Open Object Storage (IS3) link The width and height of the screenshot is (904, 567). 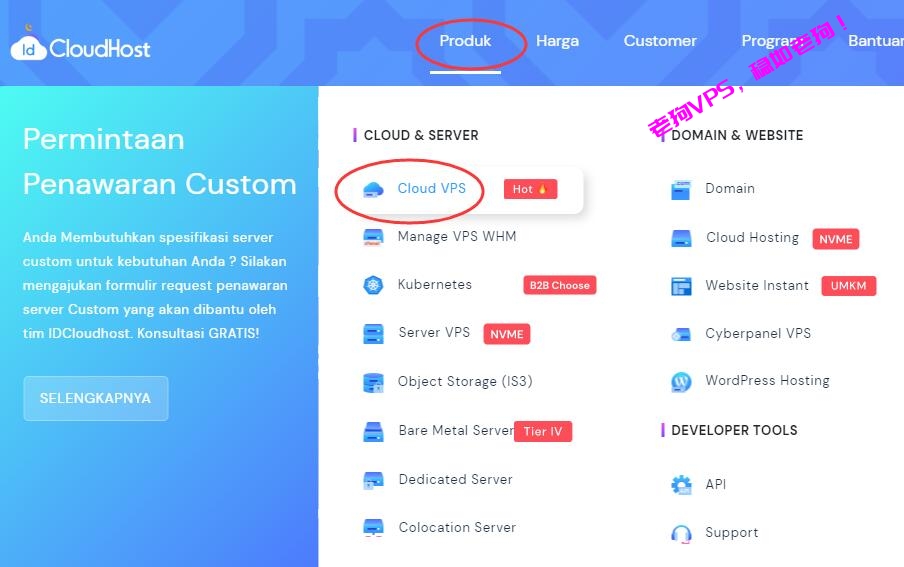point(465,382)
